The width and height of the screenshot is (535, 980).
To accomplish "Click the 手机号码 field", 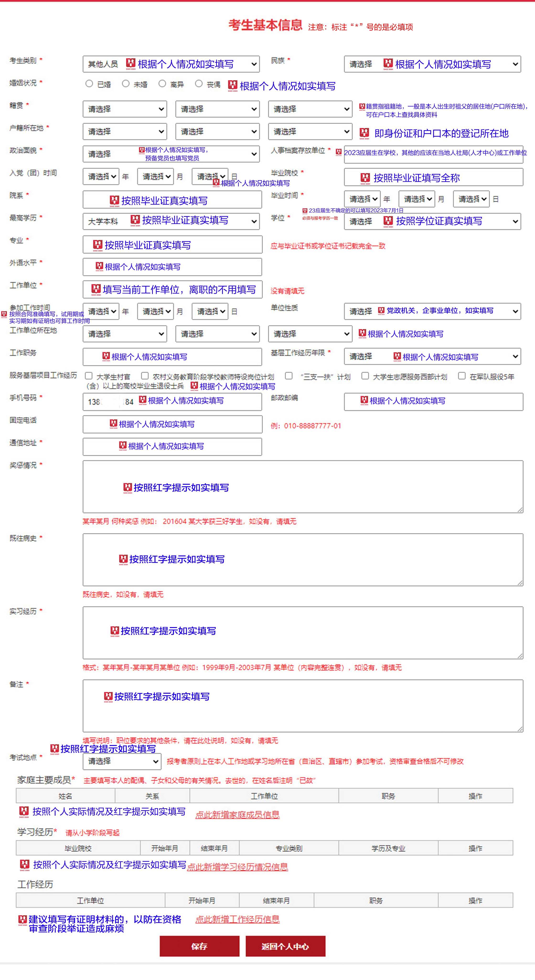I will point(172,402).
